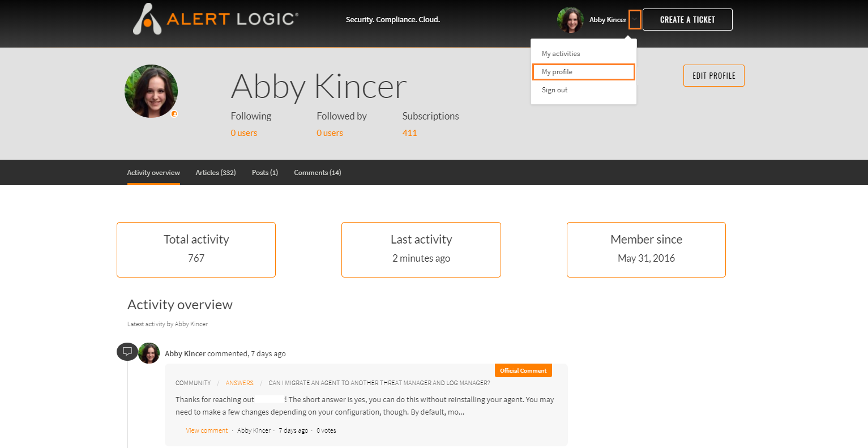Open the Answers breadcrumb link
The image size is (868, 448).
click(240, 383)
